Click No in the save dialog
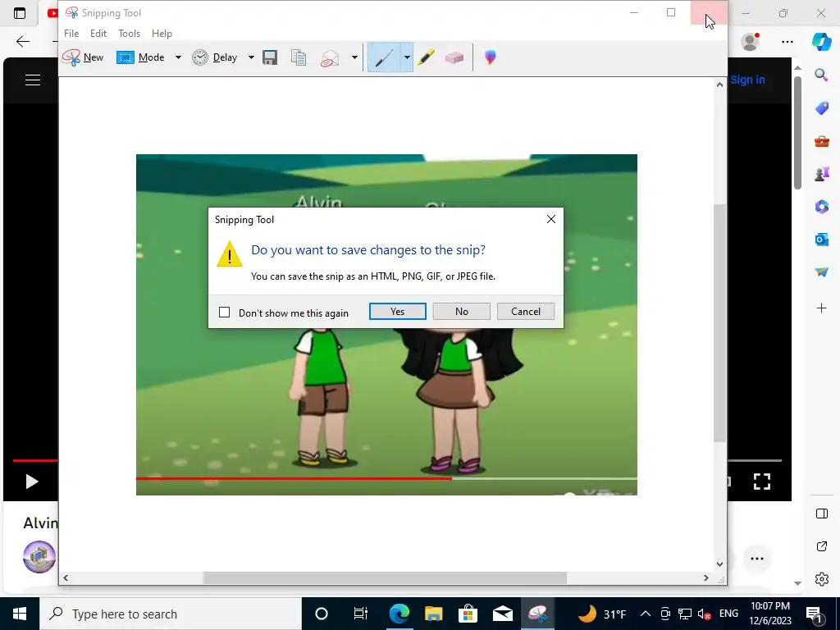This screenshot has width=840, height=630. [x=461, y=311]
